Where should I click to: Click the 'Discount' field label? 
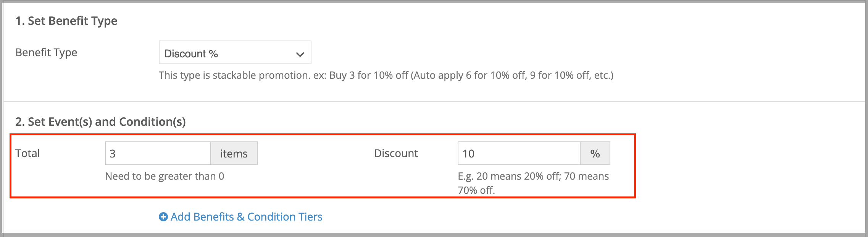tap(396, 153)
